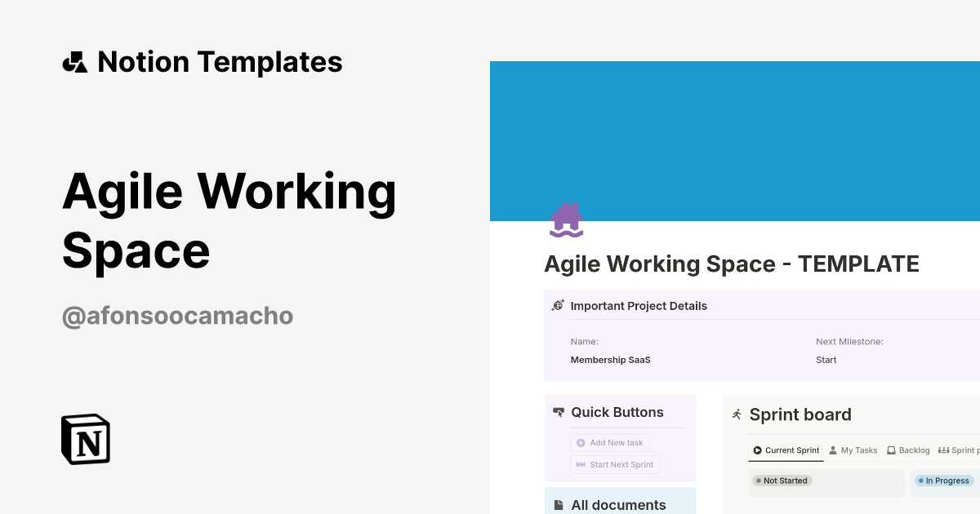Select the person icon beside My Tasks
This screenshot has width=980, height=514.
pos(831,450)
